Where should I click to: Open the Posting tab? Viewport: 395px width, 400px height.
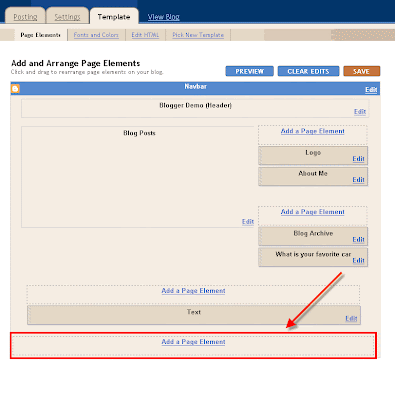tap(25, 17)
